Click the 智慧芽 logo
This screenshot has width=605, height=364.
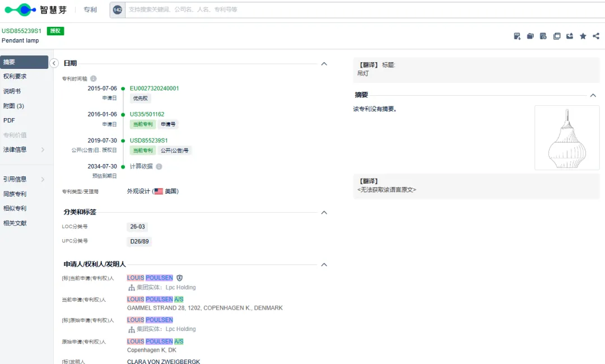(x=35, y=10)
